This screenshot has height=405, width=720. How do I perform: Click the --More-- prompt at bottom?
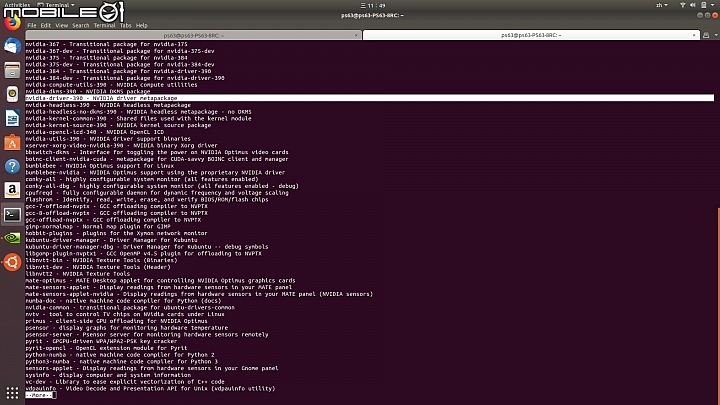39,395
